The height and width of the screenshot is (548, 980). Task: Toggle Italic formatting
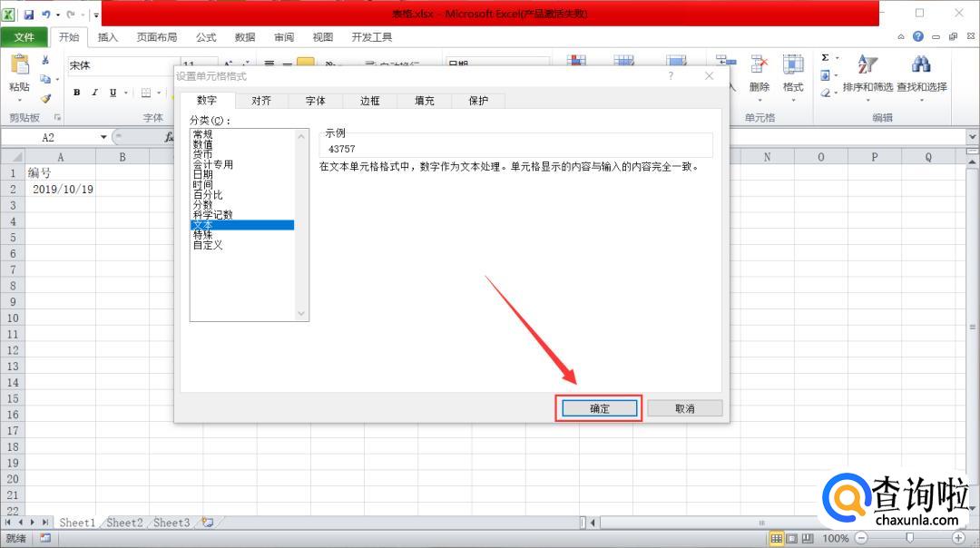(x=94, y=93)
